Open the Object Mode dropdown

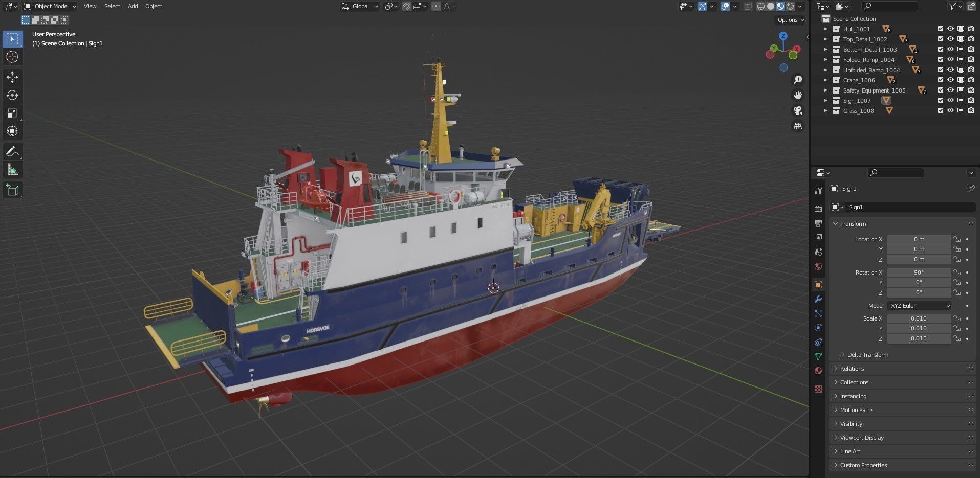(50, 6)
